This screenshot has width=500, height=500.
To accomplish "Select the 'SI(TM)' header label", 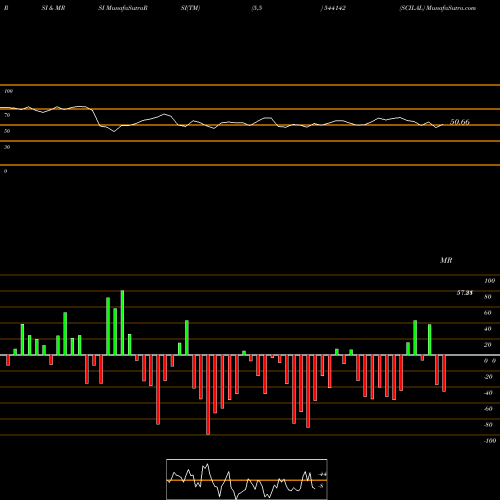I will [x=190, y=8].
